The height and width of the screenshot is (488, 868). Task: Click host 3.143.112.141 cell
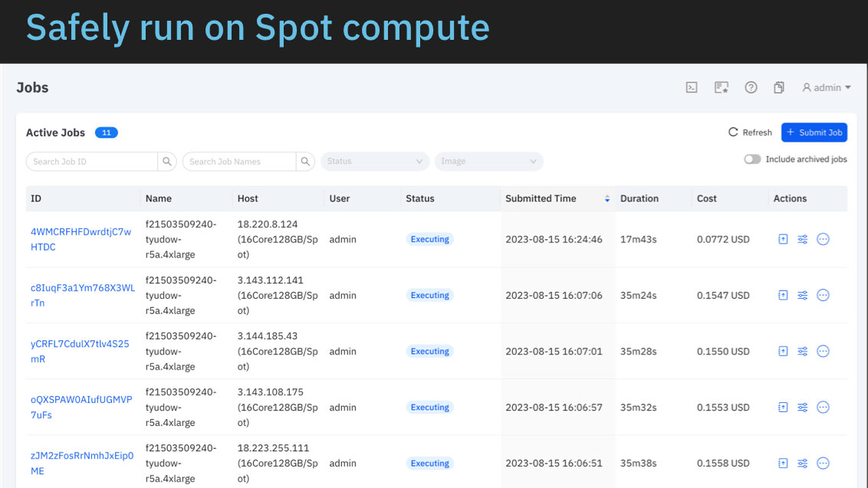[x=278, y=296]
